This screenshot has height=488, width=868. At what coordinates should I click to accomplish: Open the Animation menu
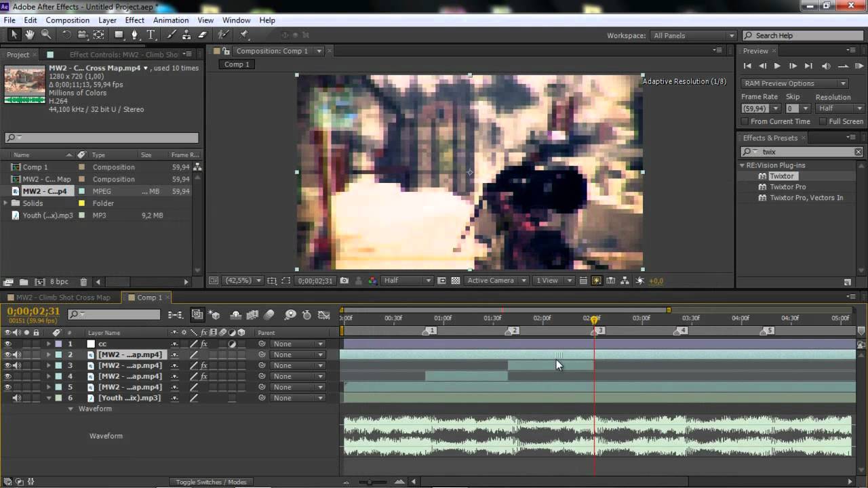click(x=171, y=20)
